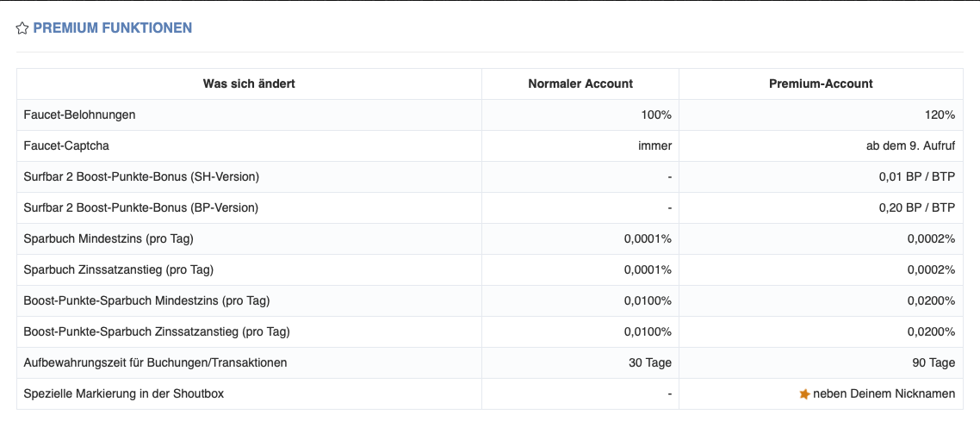
Task: Click Surfbar 2 Boost-Punkte-Bonus (SH-Version) label
Action: coord(141,176)
